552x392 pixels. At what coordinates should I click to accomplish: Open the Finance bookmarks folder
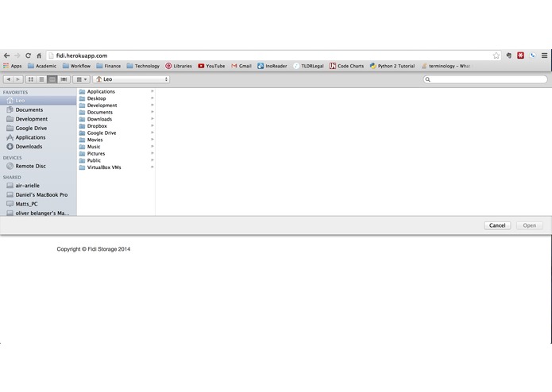[109, 66]
